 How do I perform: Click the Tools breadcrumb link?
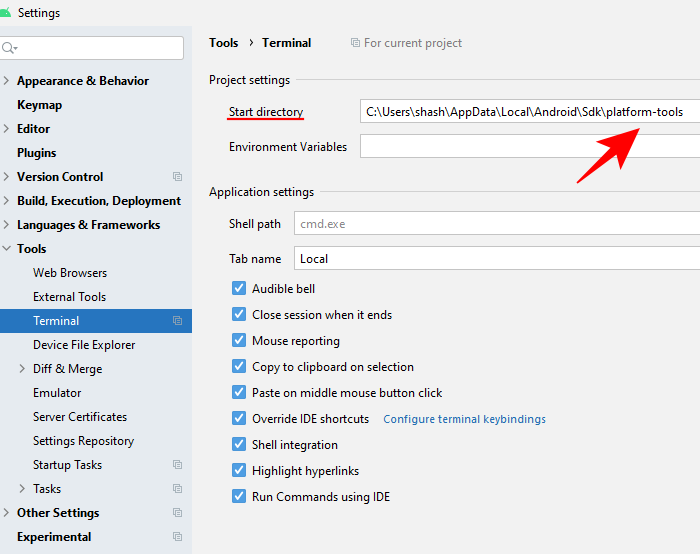223,43
